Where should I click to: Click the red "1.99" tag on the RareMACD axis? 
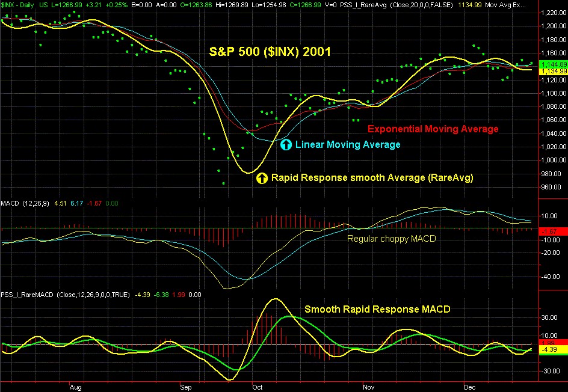click(x=553, y=343)
